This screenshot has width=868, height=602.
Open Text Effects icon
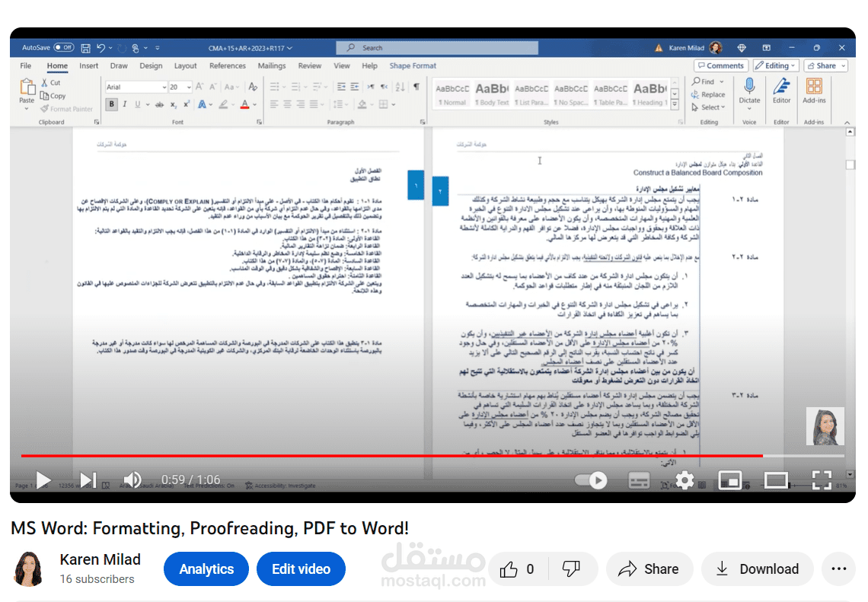202,104
